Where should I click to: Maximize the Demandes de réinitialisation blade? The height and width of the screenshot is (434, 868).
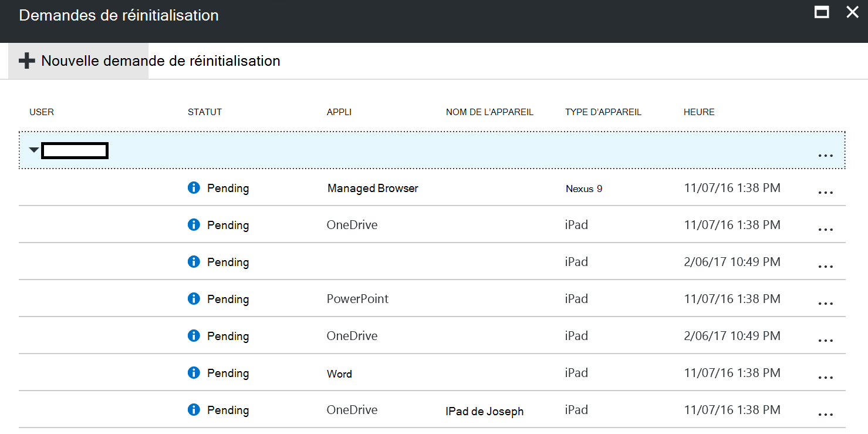tap(822, 12)
